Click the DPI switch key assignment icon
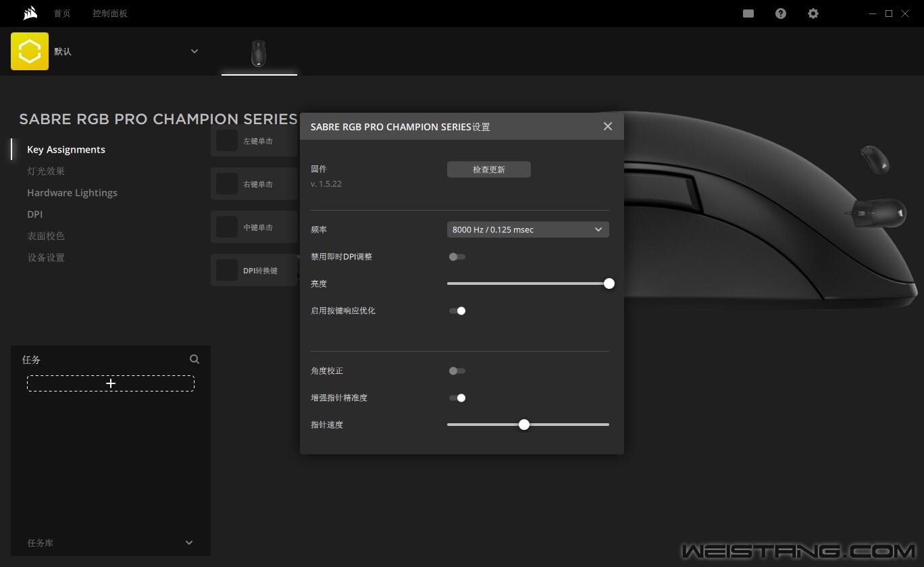Image resolution: width=924 pixels, height=567 pixels. [x=227, y=270]
